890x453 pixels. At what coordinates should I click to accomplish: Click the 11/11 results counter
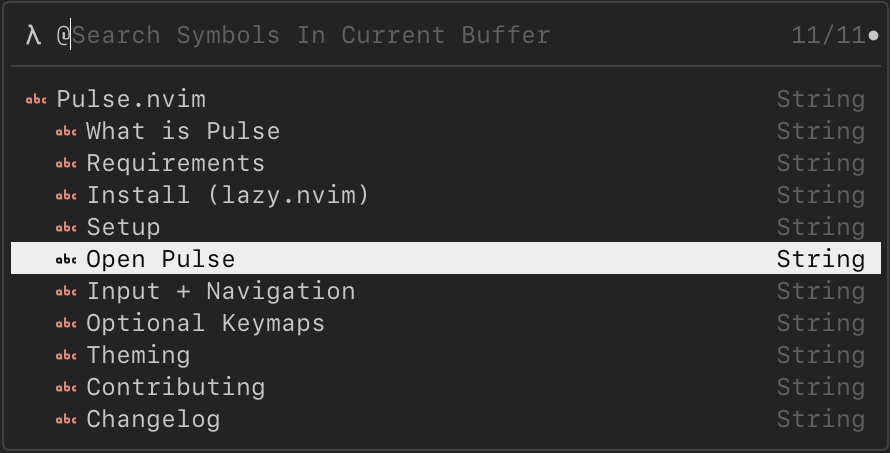click(827, 35)
